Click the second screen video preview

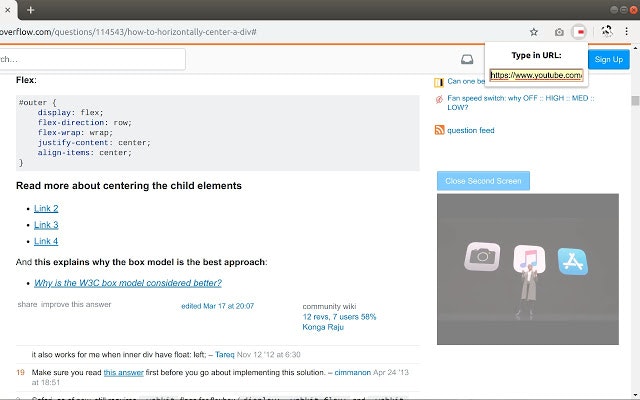pos(528,269)
